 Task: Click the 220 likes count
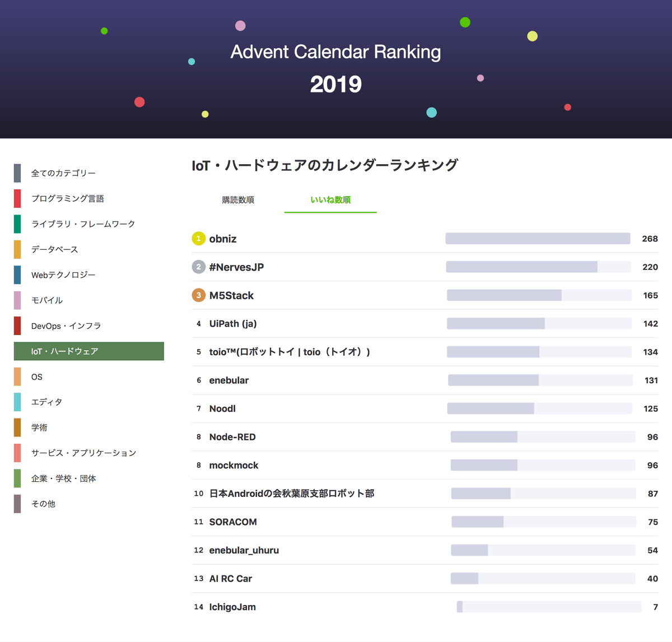click(650, 267)
